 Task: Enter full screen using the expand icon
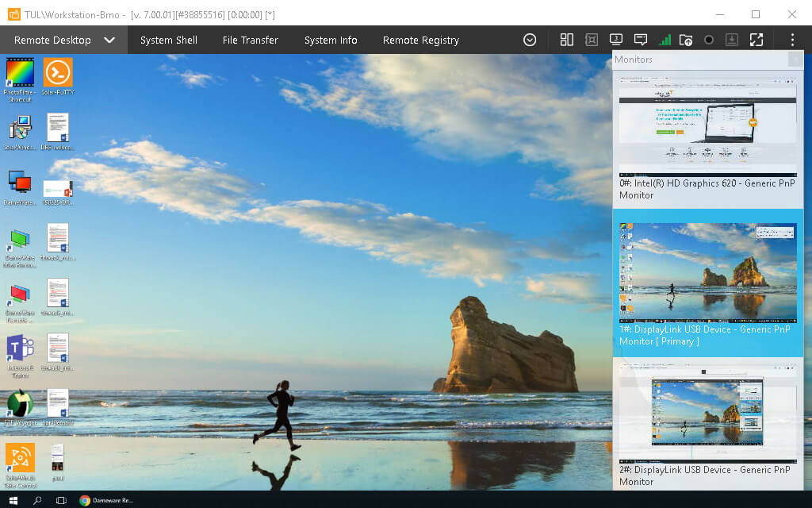(x=756, y=40)
